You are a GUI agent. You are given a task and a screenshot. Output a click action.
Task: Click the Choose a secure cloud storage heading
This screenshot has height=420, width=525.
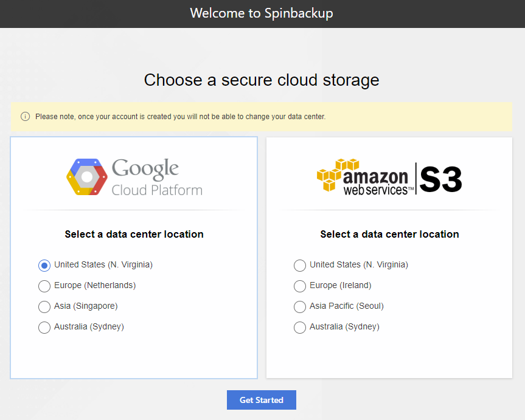(262, 80)
